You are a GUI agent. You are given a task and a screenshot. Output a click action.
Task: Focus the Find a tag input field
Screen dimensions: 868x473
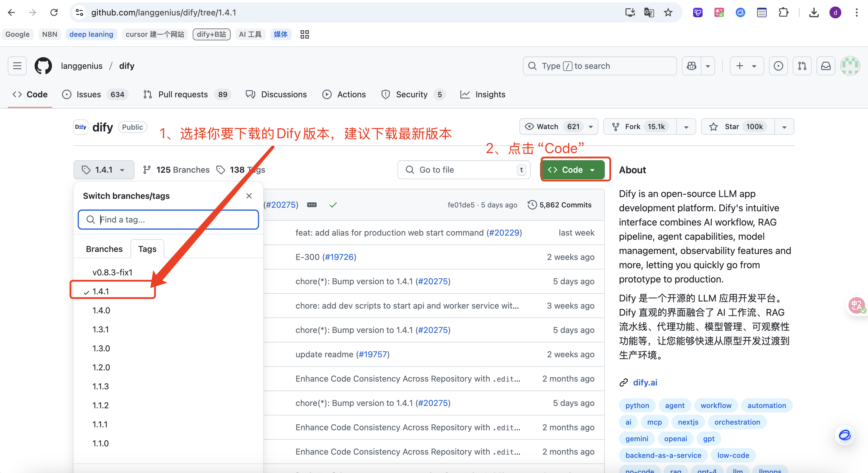(x=168, y=220)
